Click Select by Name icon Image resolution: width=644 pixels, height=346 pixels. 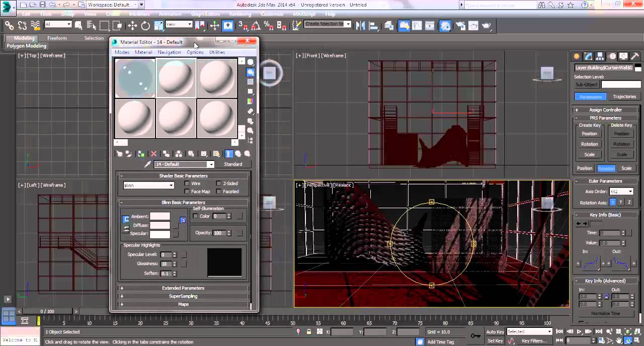(x=91, y=25)
